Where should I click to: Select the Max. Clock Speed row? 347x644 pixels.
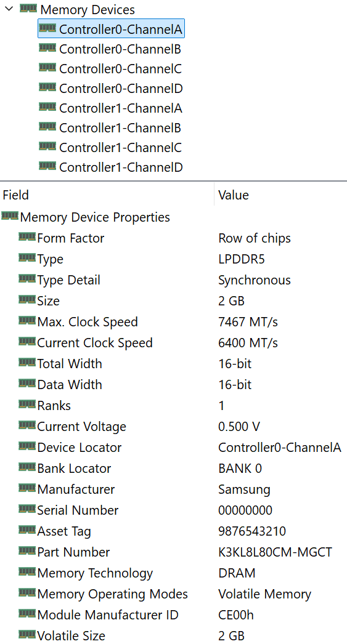coord(174,322)
